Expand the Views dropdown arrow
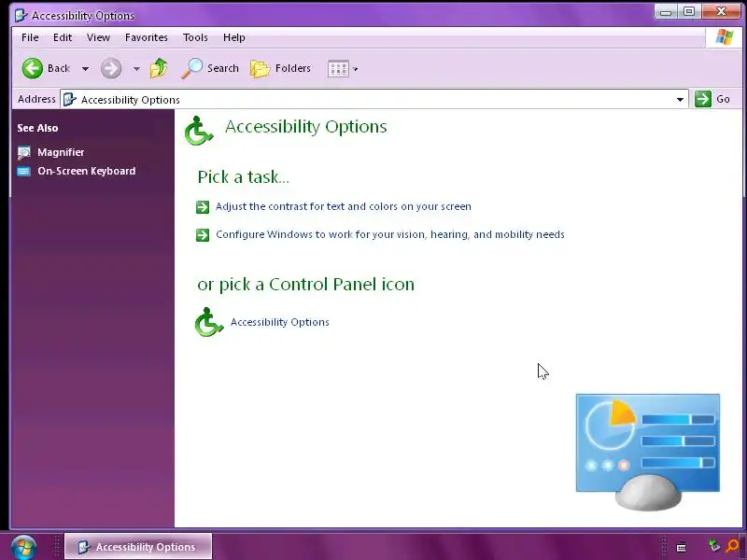The width and height of the screenshot is (747, 560). point(356,69)
